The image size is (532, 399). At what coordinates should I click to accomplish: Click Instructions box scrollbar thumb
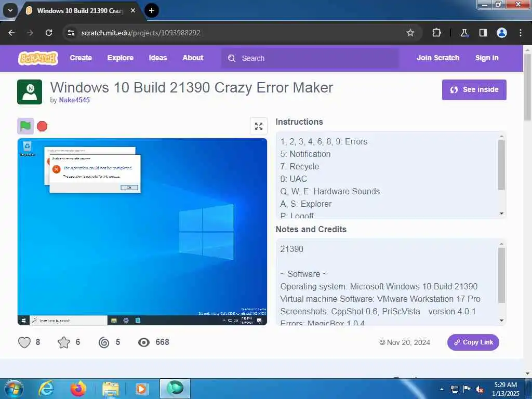[x=501, y=165]
